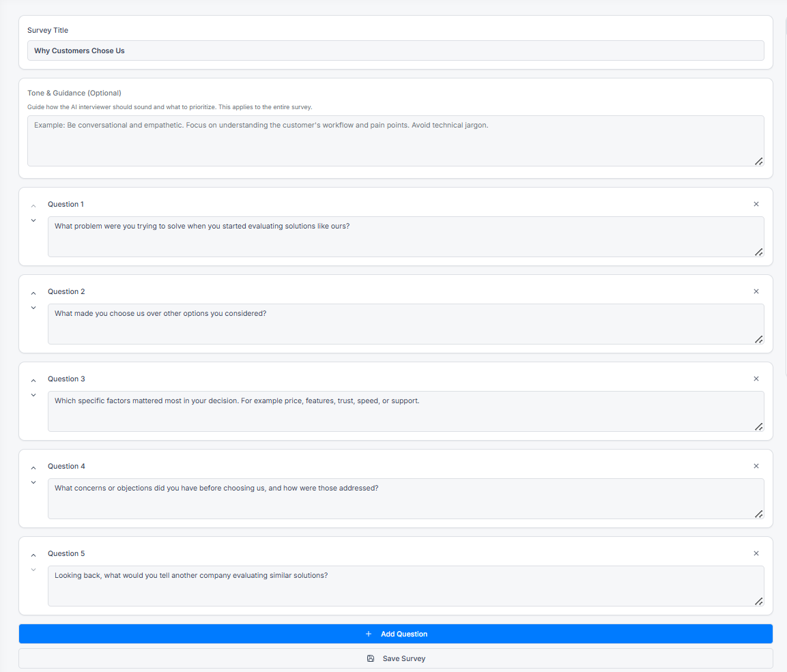Edit the Survey Title field
The image size is (787, 672).
[396, 50]
